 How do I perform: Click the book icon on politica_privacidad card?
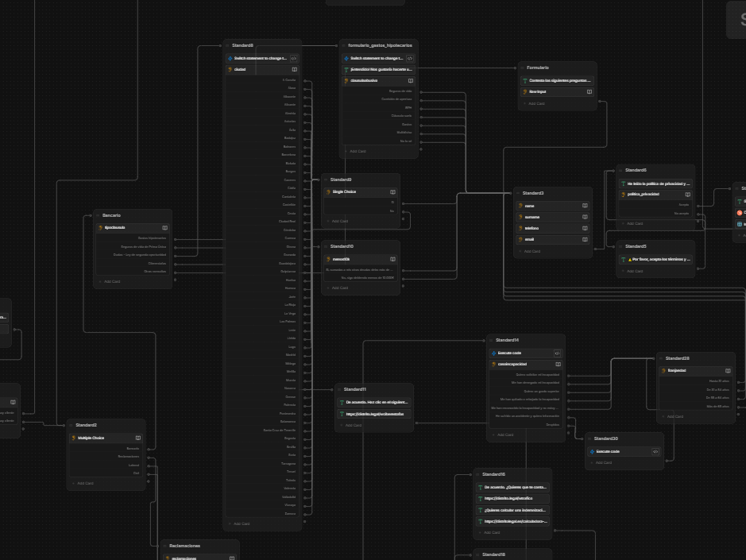[687, 194]
